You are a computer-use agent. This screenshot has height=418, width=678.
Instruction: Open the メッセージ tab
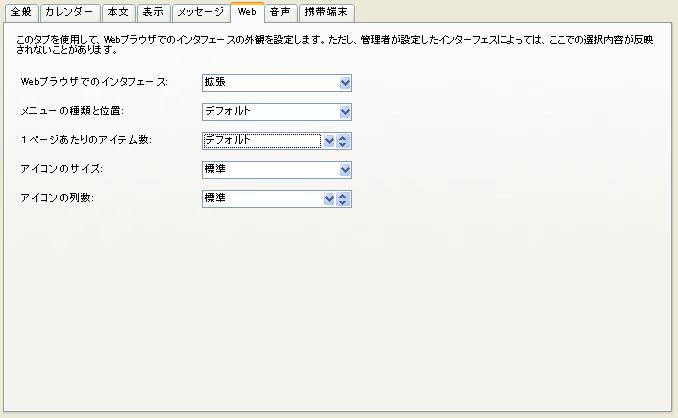pyautogui.click(x=201, y=13)
